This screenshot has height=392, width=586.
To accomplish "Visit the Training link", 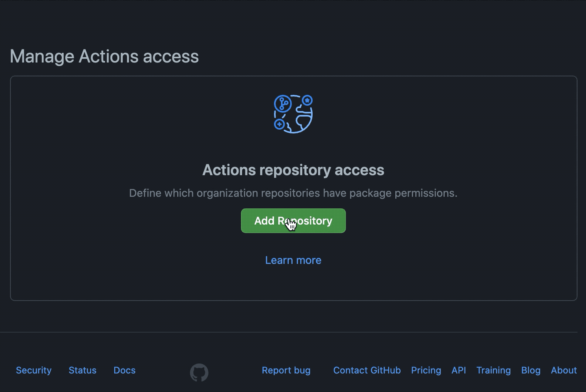I will [x=493, y=370].
